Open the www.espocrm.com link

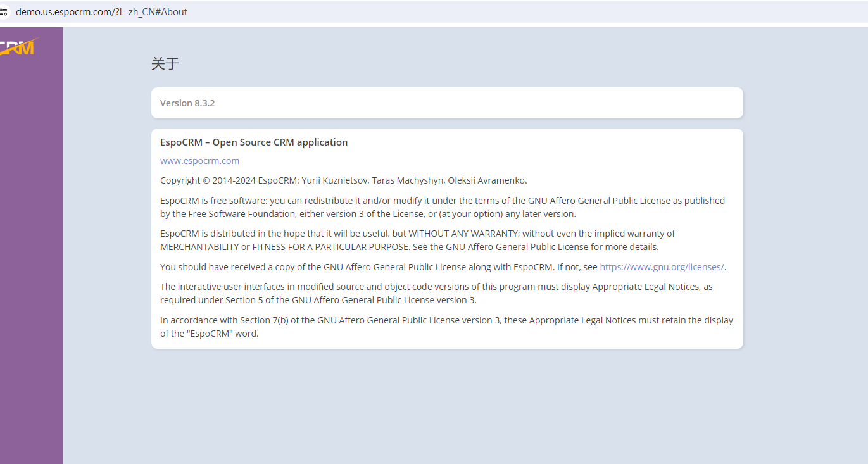coord(199,161)
